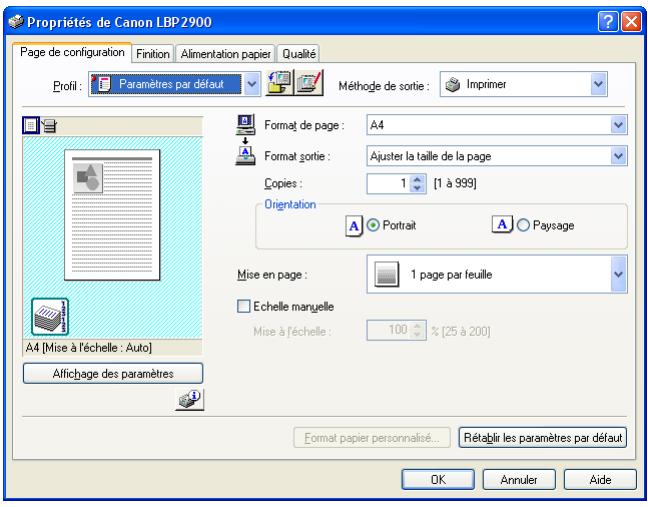
Task: Click the 'A4 [Mise à l'échelle : Auto]' status text
Action: 89,348
